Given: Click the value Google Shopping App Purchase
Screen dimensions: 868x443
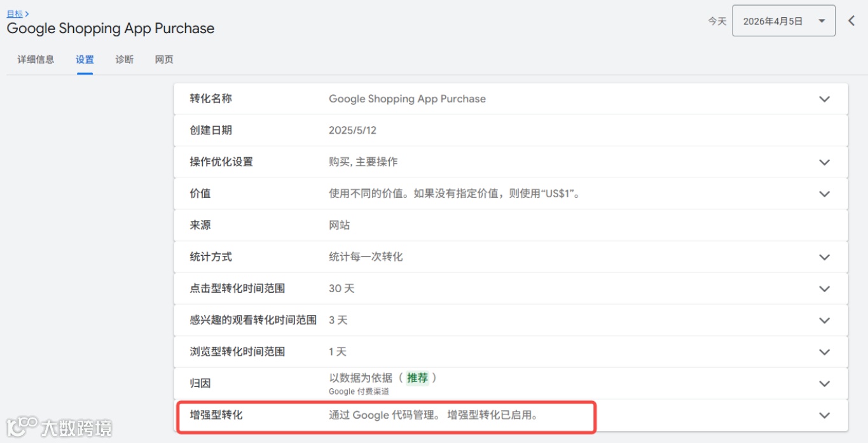Looking at the screenshot, I should click(407, 99).
